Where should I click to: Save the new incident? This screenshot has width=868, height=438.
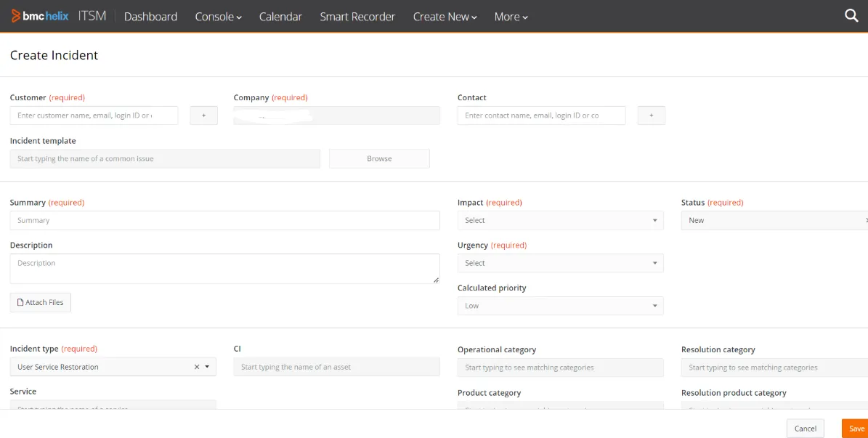coord(856,428)
